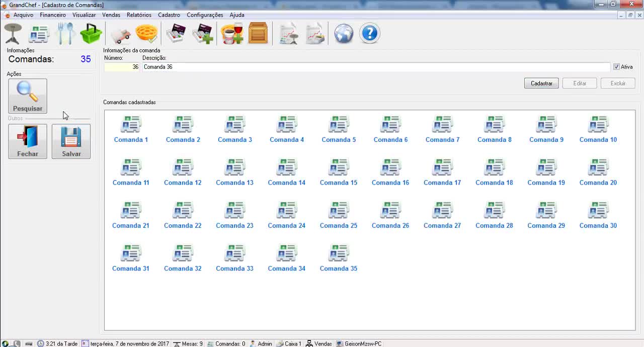This screenshot has width=644, height=347.
Task: Click the cash register with plus icon
Action: [202, 34]
